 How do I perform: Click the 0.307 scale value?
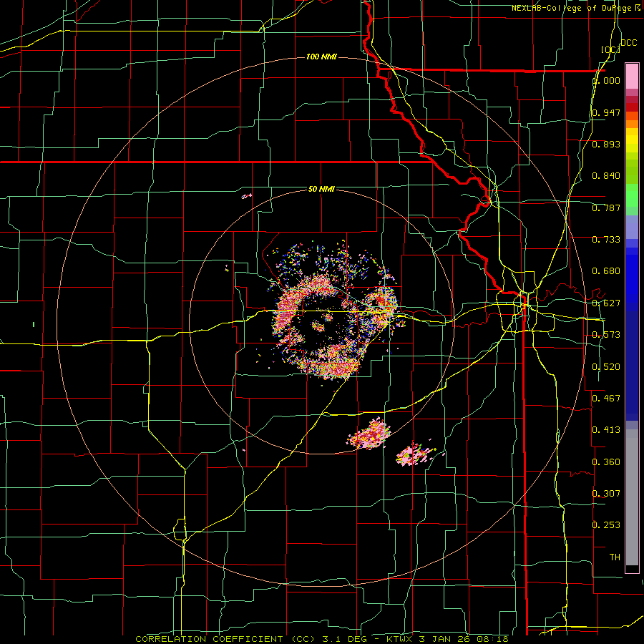click(x=606, y=493)
